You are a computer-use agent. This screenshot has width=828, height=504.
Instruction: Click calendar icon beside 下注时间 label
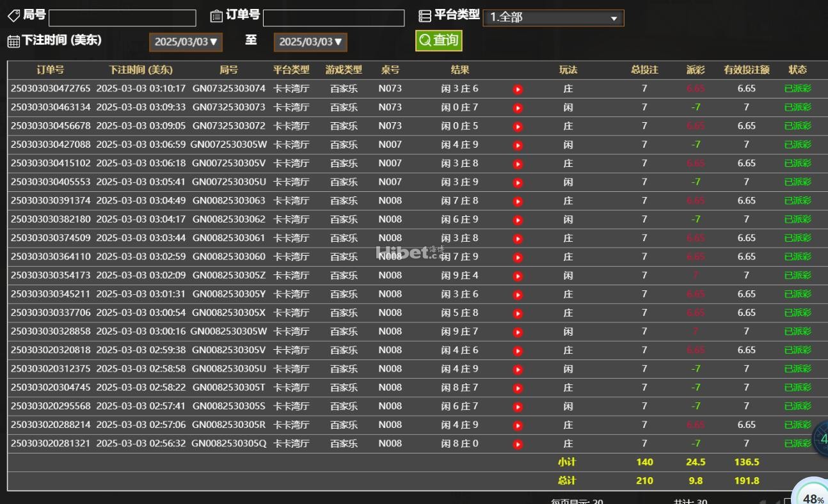(13, 42)
